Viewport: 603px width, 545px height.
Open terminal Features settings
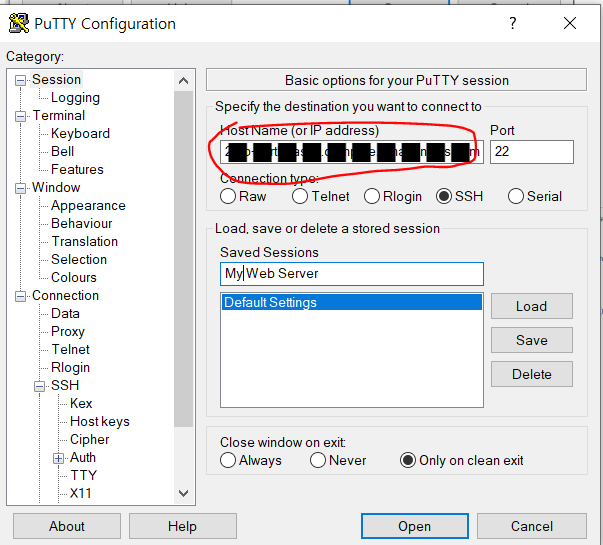pyautogui.click(x=77, y=170)
